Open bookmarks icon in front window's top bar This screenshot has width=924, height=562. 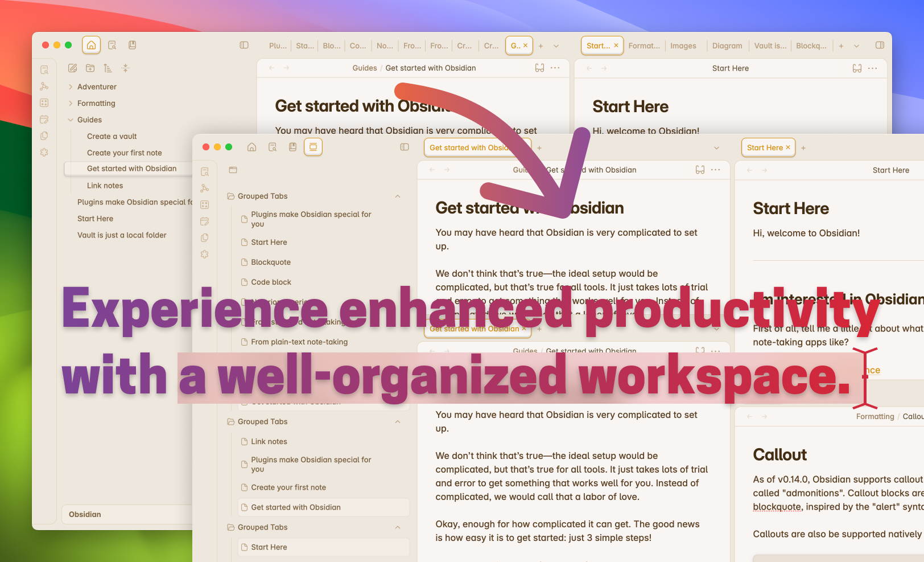click(292, 147)
